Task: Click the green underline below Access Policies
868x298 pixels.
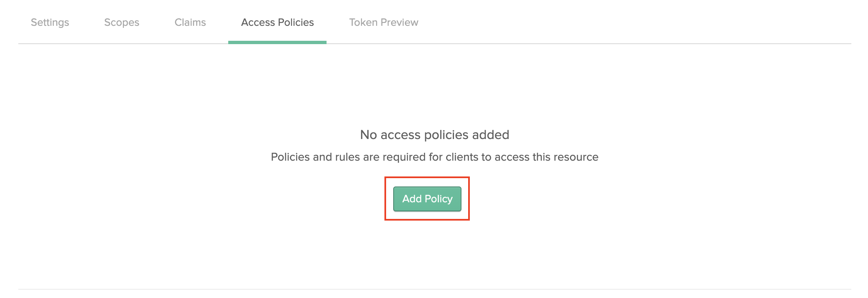Action: [277, 41]
